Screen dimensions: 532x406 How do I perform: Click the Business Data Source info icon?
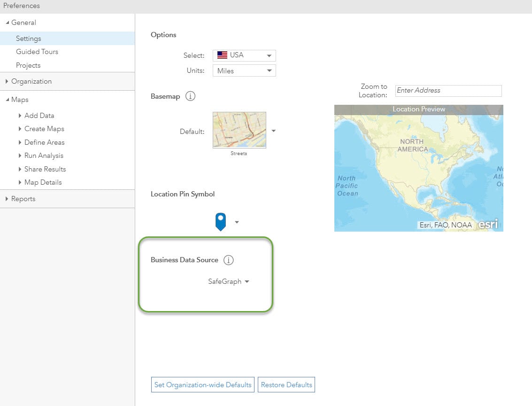click(229, 260)
